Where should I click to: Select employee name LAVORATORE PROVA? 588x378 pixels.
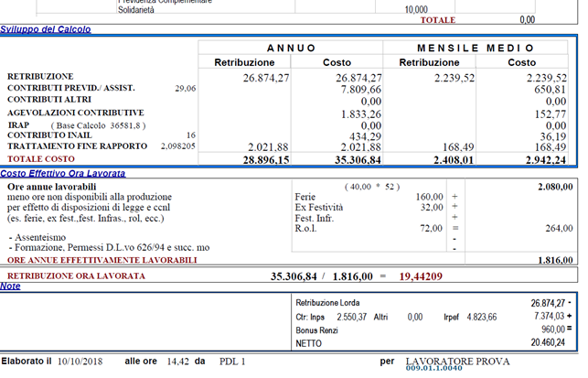[458, 362]
